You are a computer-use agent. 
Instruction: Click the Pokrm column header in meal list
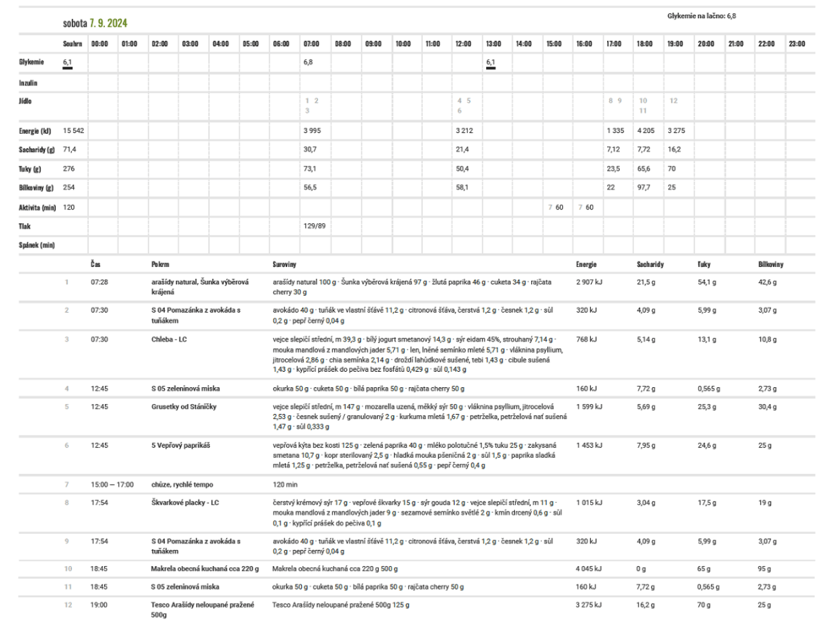160,264
